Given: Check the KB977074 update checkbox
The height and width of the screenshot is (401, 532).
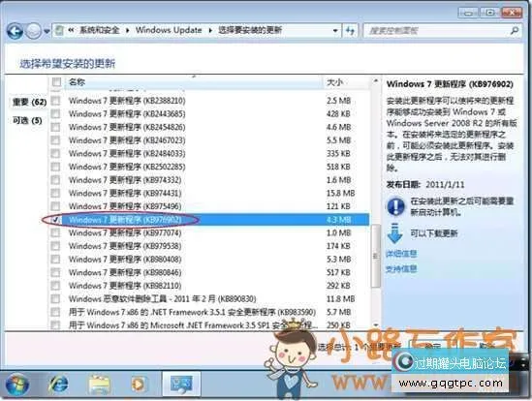Looking at the screenshot, I should [x=55, y=233].
